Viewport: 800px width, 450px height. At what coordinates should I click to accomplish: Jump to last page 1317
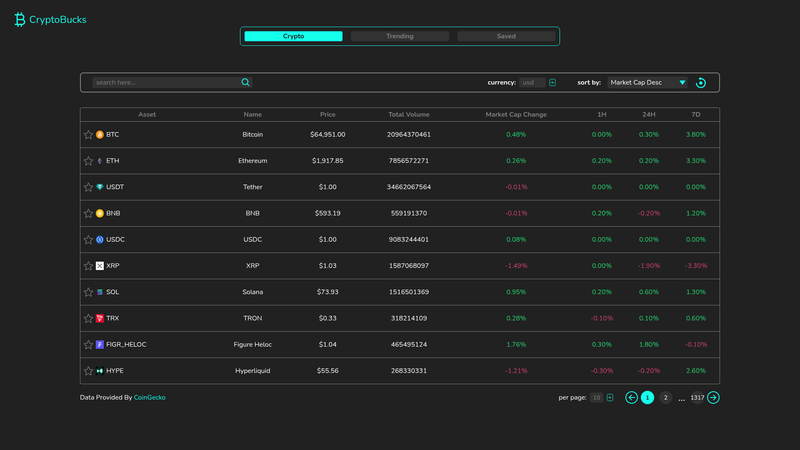pos(697,397)
